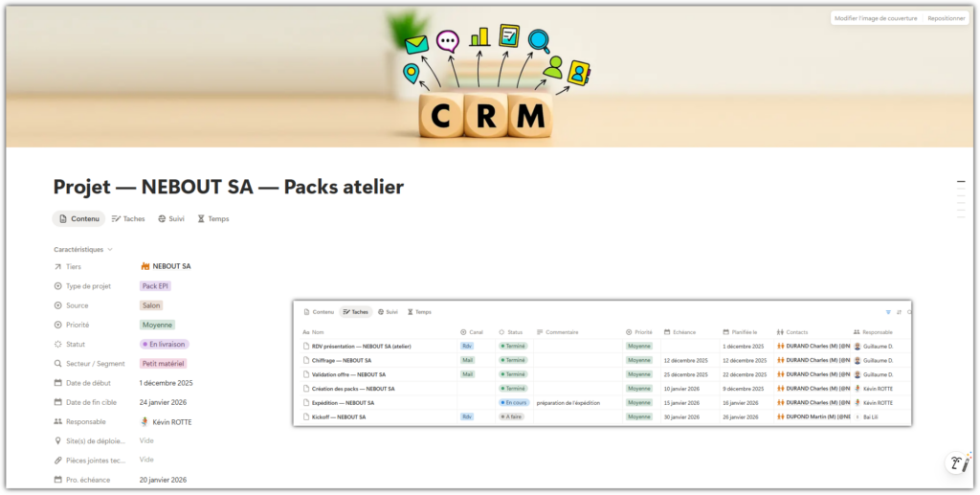The height and width of the screenshot is (495, 980).
Task: Collapse the Caractéristiques section chevron
Action: point(110,249)
